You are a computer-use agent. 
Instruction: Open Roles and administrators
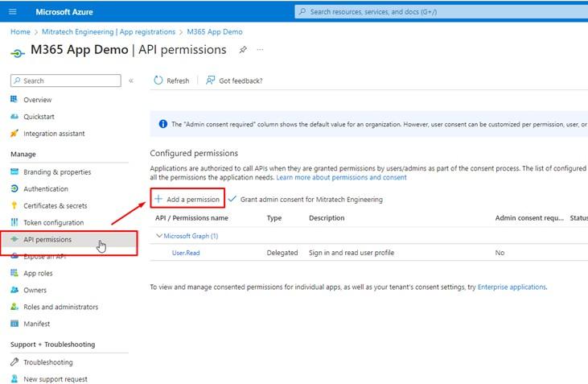pos(61,307)
